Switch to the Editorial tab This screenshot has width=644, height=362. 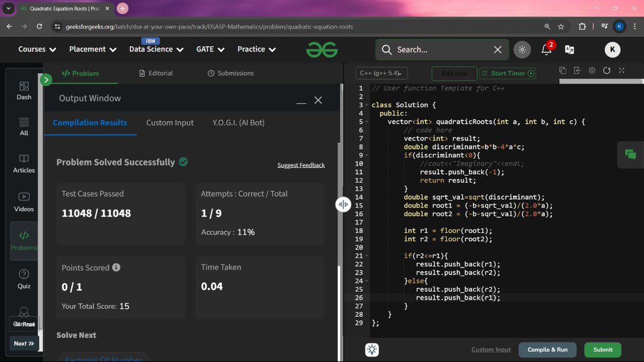[x=156, y=73]
